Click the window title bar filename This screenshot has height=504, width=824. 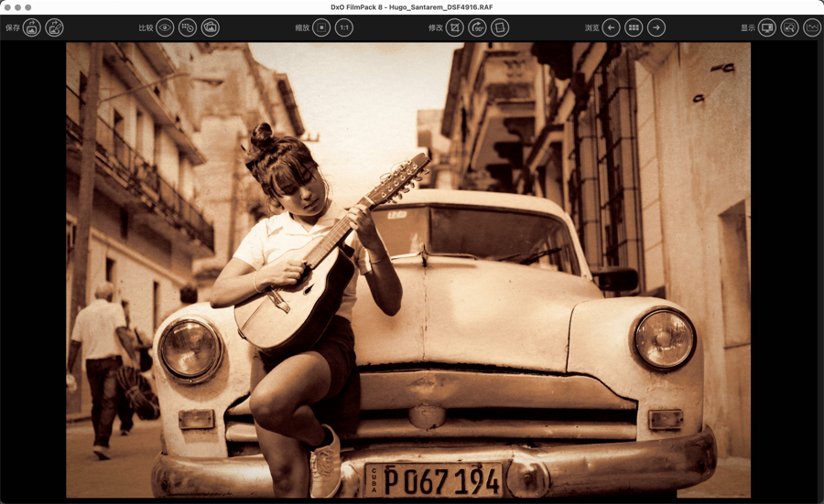point(412,7)
